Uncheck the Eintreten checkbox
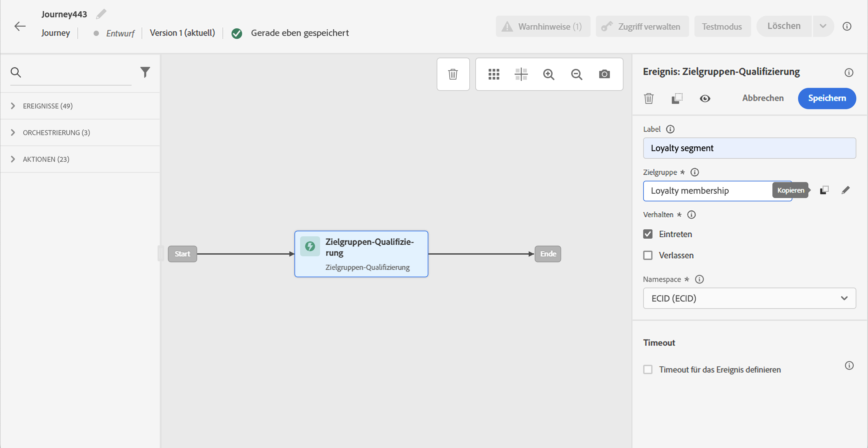This screenshot has height=448, width=868. (x=648, y=234)
